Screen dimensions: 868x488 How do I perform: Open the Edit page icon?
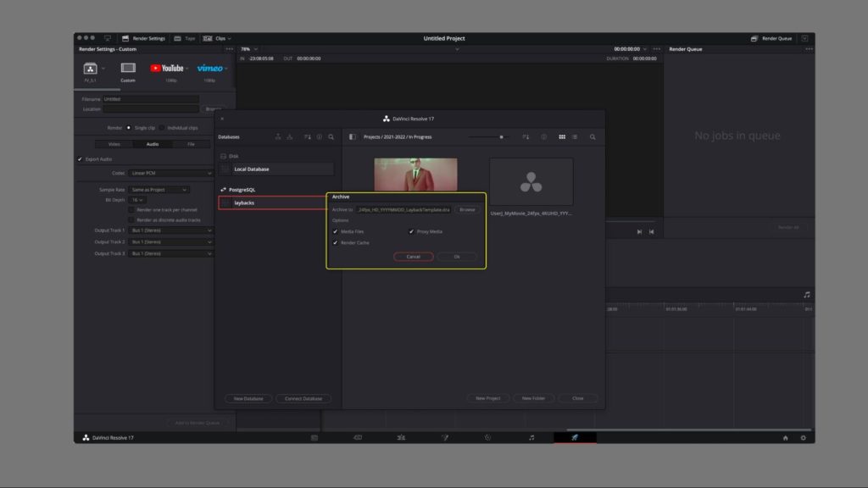(x=401, y=438)
